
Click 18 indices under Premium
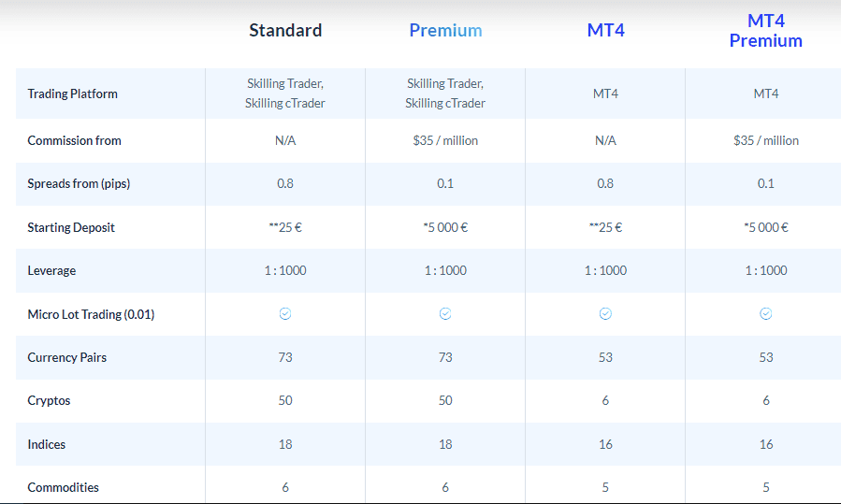tap(445, 444)
